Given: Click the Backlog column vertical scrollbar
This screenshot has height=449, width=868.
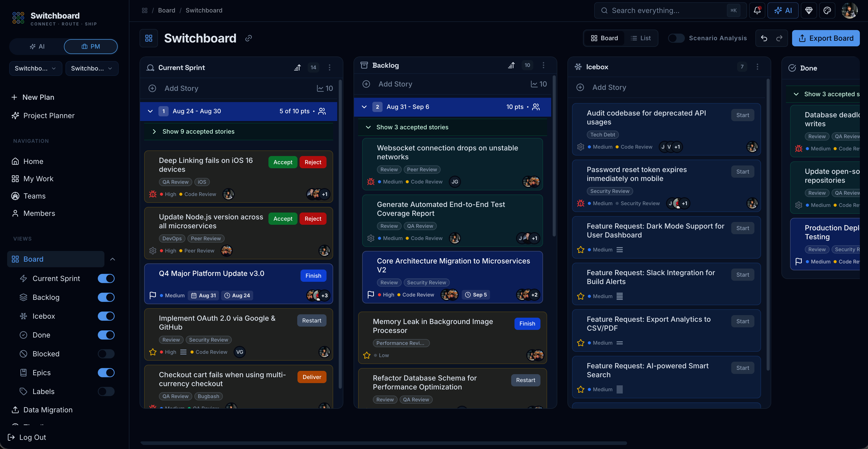Looking at the screenshot, I should click(x=554, y=157).
